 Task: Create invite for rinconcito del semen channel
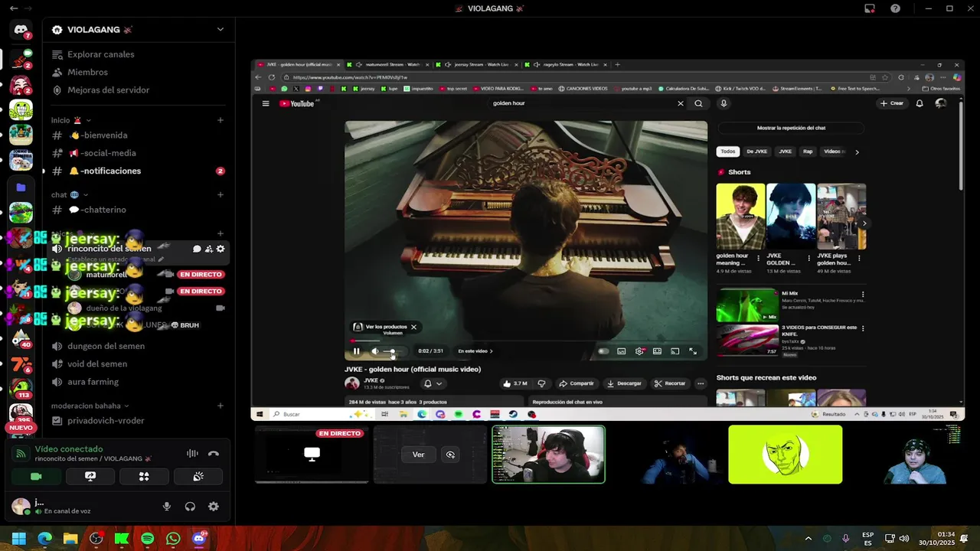(x=208, y=249)
